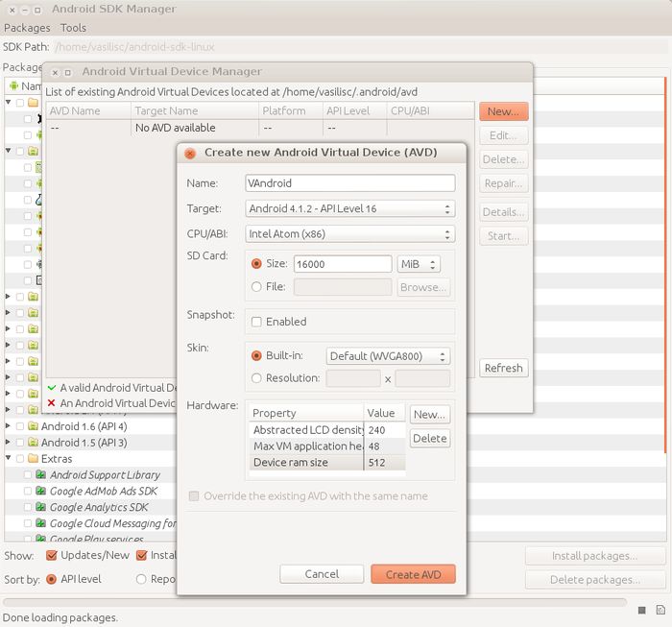Click the Android 1.5 (API 3) folder icon
The image size is (672, 627).
[33, 442]
